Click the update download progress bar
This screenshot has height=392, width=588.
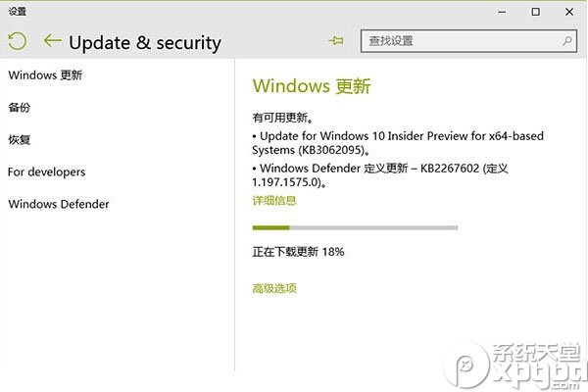point(355,227)
